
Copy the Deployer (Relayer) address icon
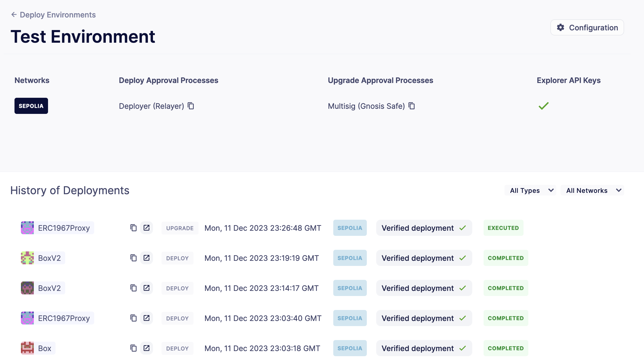191,106
